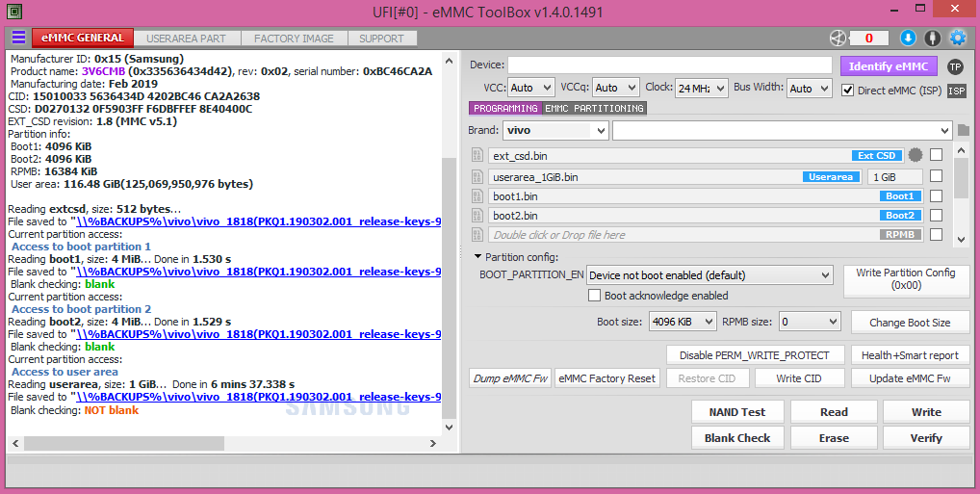Click the Write button
Image resolution: width=980 pixels, height=494 pixels.
point(926,412)
